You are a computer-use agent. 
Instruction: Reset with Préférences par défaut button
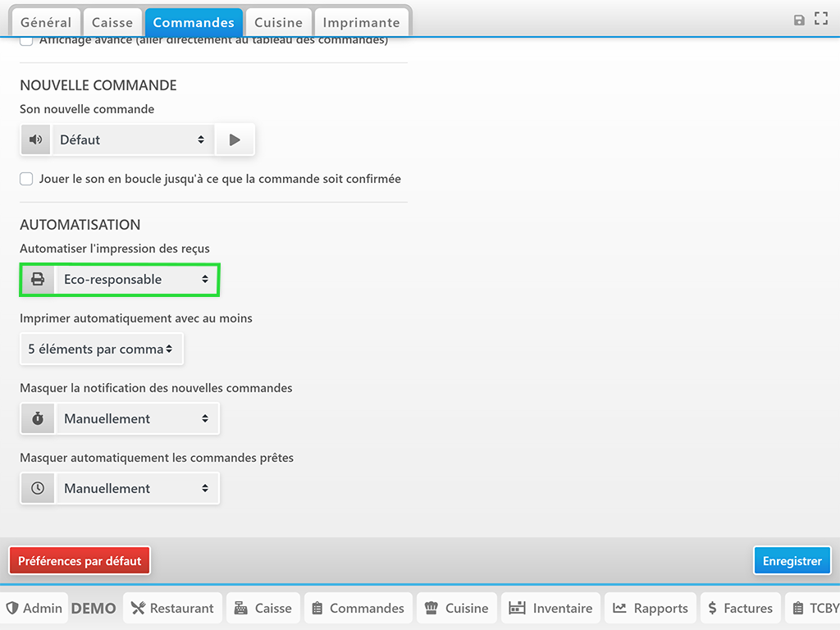click(x=80, y=561)
